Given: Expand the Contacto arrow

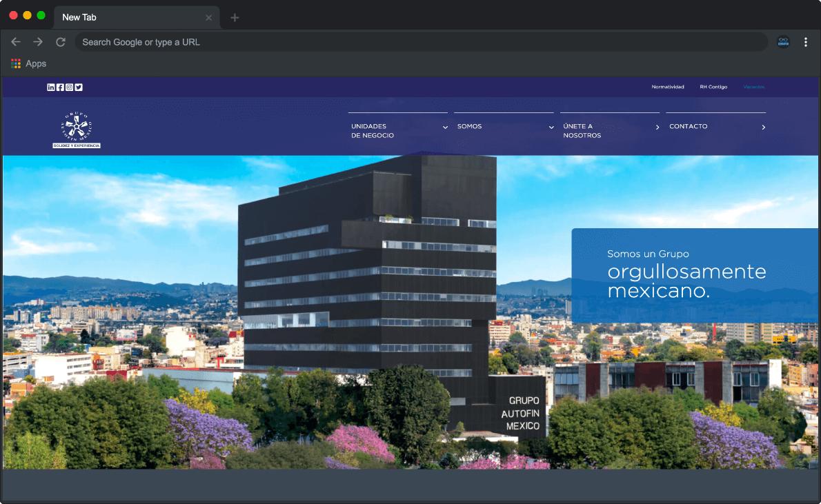Looking at the screenshot, I should pyautogui.click(x=764, y=127).
